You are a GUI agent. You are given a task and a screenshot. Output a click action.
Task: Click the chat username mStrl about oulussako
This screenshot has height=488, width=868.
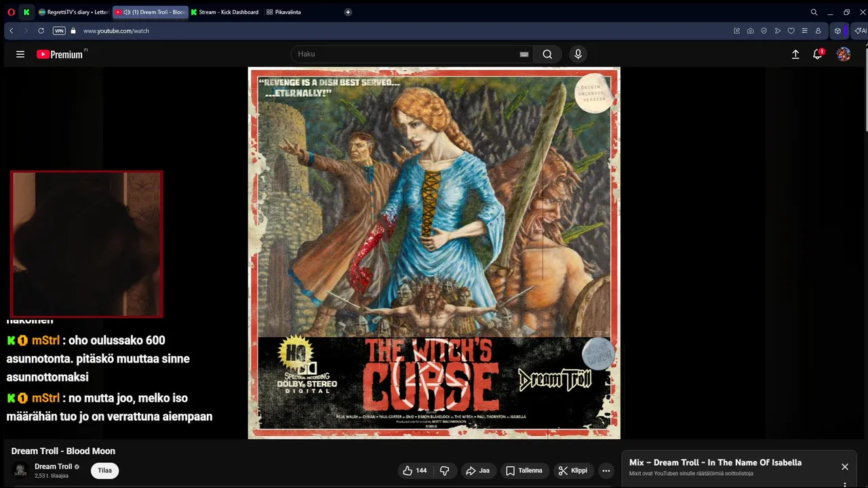coord(45,340)
